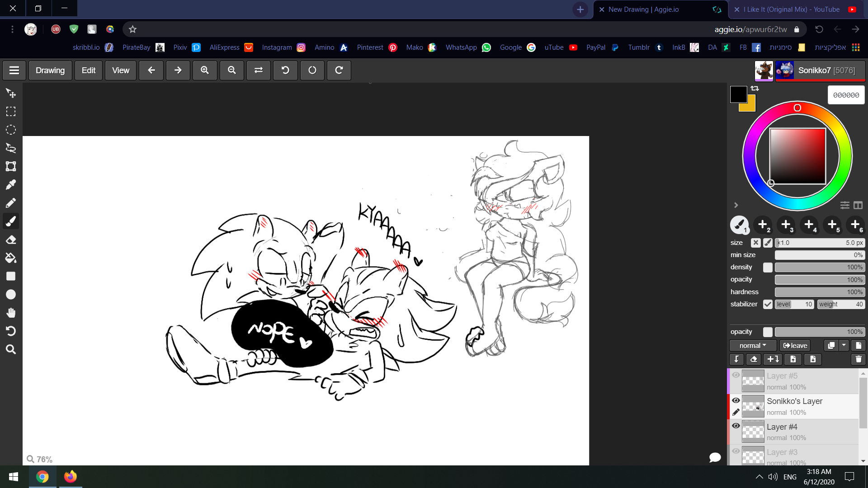Expand the duplicate layer dropdown arrow

(844, 346)
